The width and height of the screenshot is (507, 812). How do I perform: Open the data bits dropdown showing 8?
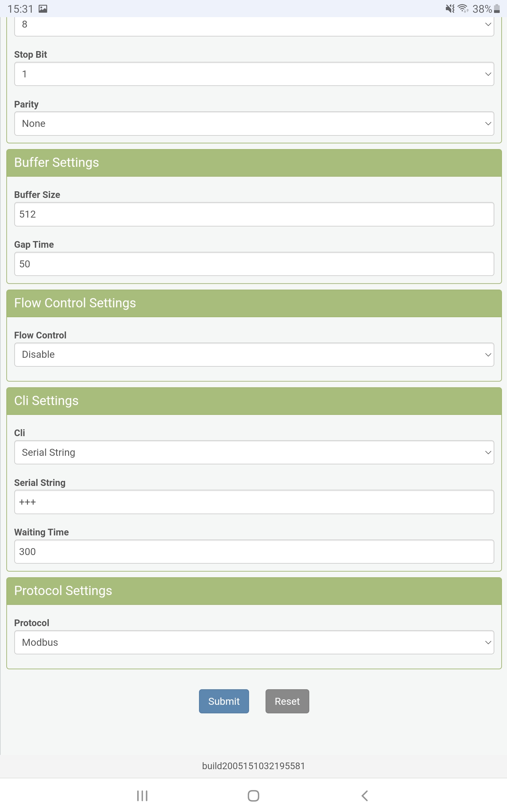(x=254, y=24)
